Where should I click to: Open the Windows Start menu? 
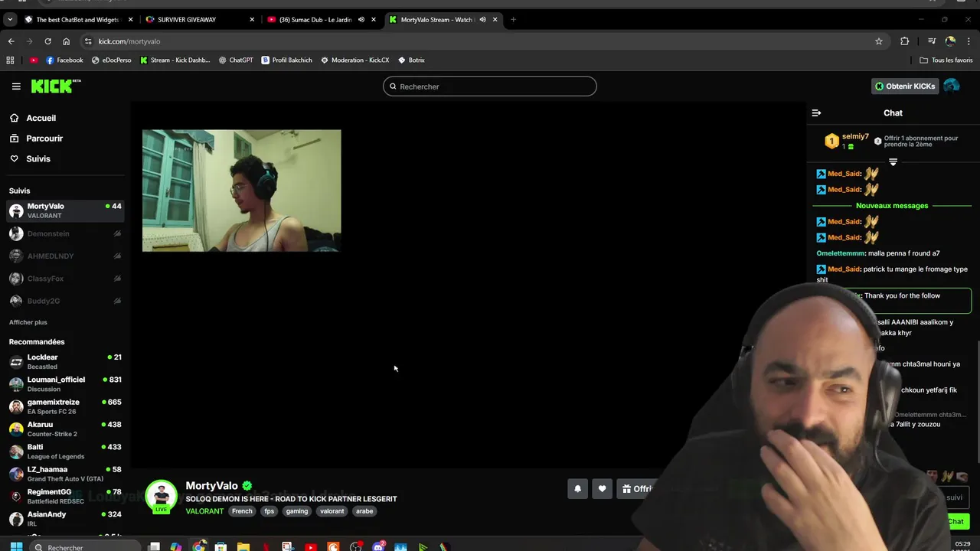16,547
